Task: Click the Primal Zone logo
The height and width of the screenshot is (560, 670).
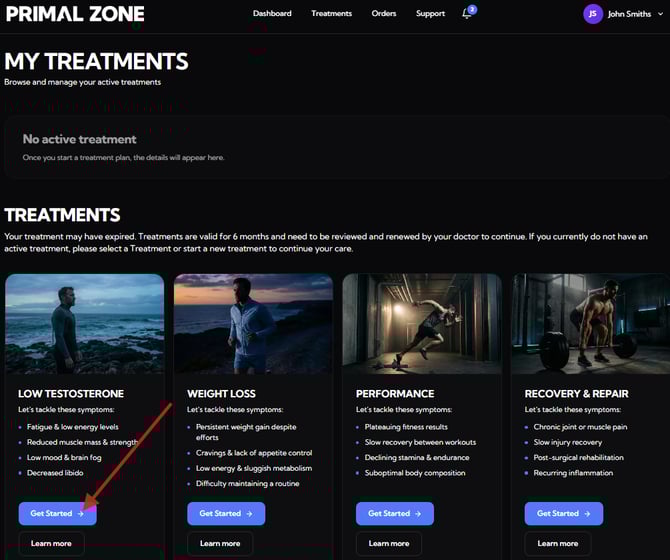Action: [75, 14]
